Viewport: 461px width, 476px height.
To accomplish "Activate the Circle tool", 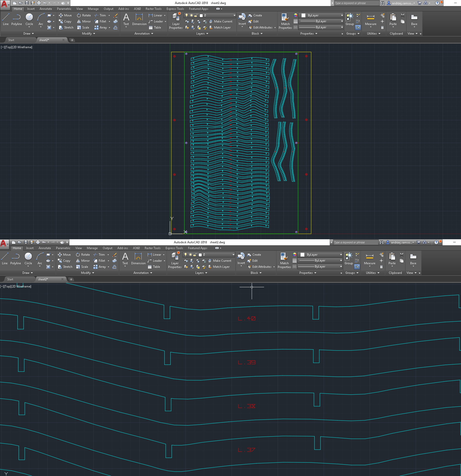I will point(29,18).
